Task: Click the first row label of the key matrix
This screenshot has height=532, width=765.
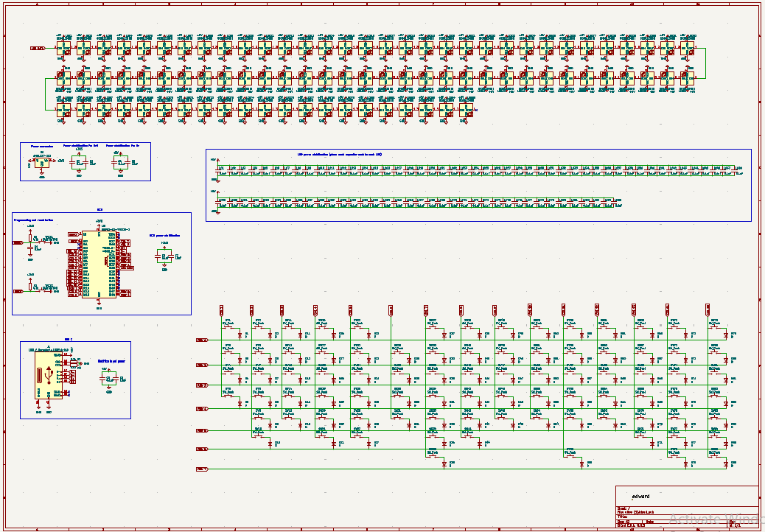Action: [201, 340]
